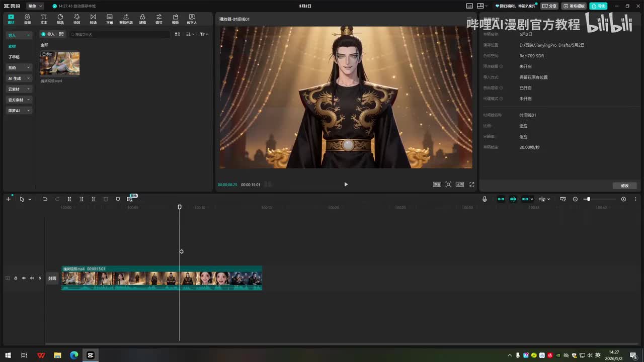Open the media filter dropdown
Image resolution: width=644 pixels, height=362 pixels.
pos(203,34)
